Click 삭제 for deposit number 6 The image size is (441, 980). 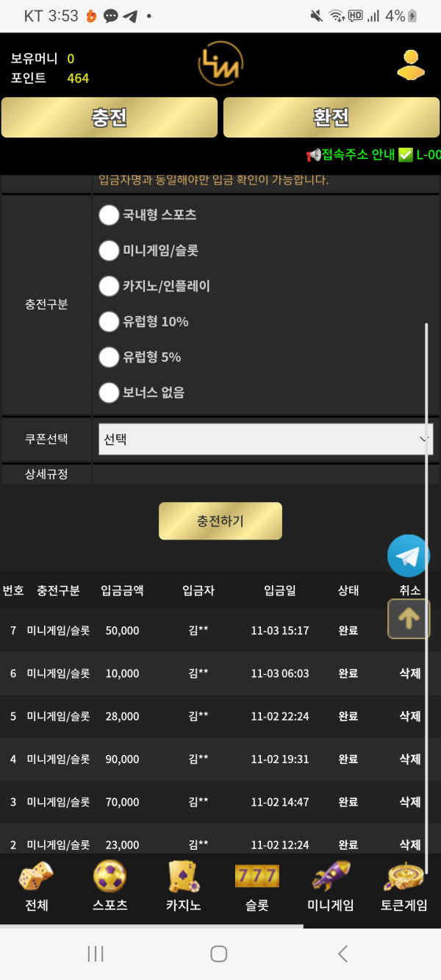[x=409, y=673]
